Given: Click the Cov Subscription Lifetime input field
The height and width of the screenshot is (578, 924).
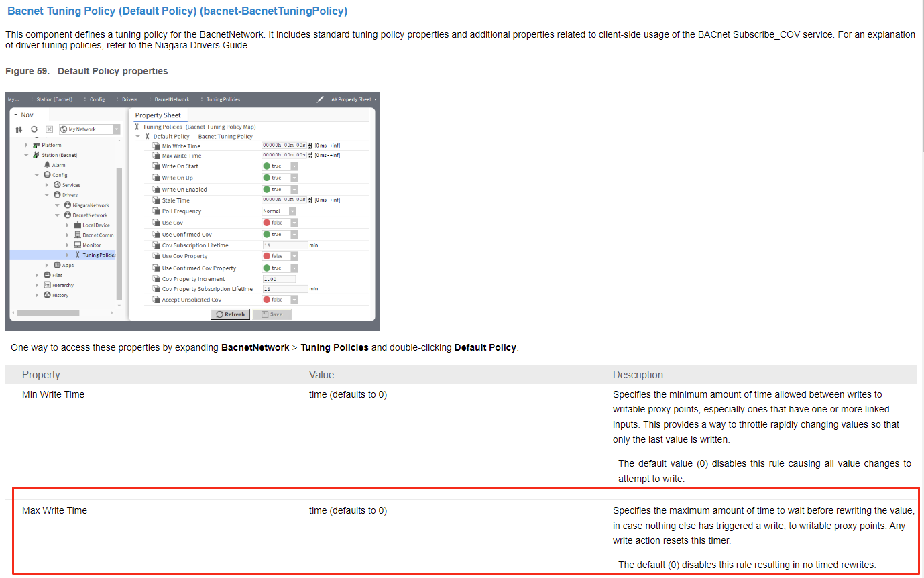Looking at the screenshot, I should click(285, 245).
